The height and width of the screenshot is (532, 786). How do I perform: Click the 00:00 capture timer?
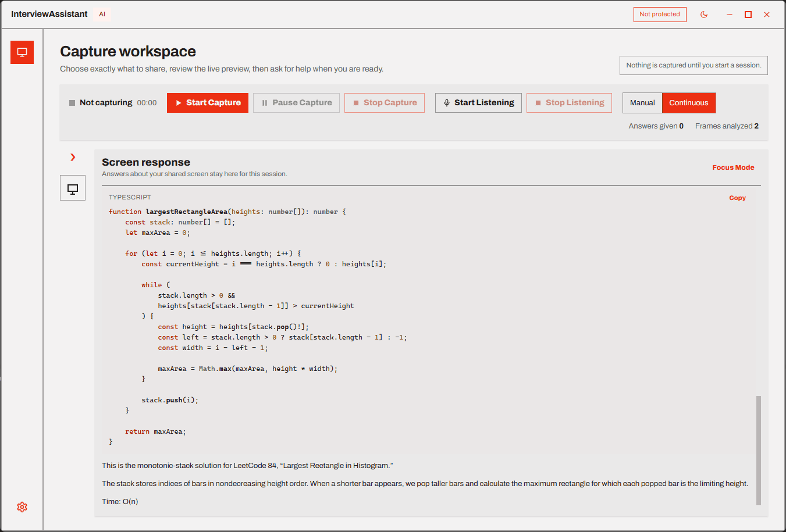point(147,103)
